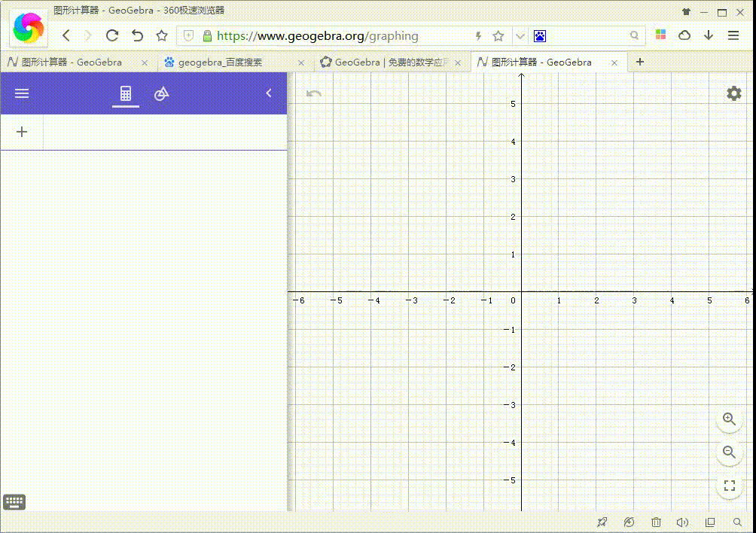
Task: Open GeoGebra hamburger main menu
Action: click(x=22, y=93)
